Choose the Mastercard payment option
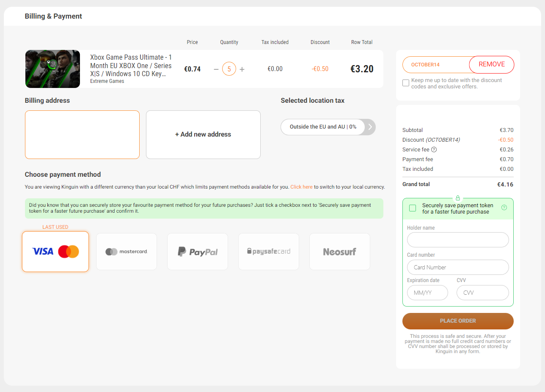The height and width of the screenshot is (392, 545). pyautogui.click(x=127, y=252)
